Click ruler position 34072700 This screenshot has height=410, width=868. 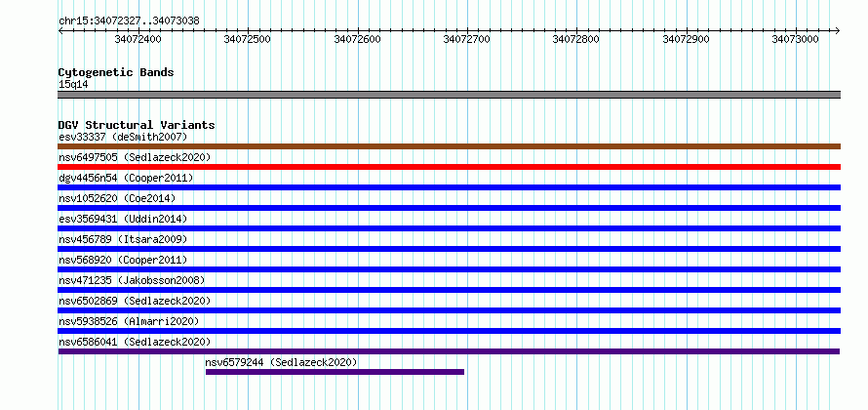tap(467, 39)
